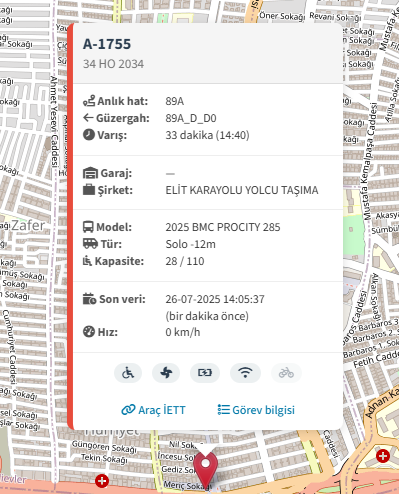Click the Ahmet Yesevi Caddesi street label
Image resolution: width=399 pixels, height=494 pixels.
point(54,121)
